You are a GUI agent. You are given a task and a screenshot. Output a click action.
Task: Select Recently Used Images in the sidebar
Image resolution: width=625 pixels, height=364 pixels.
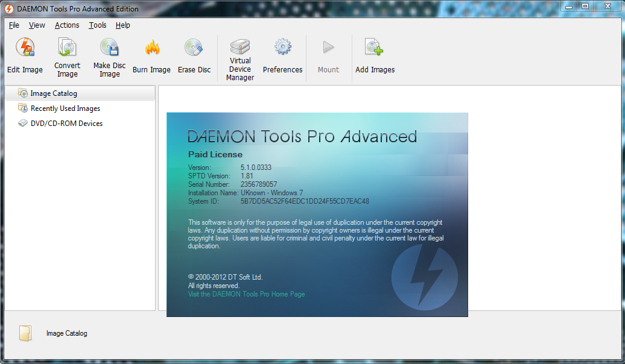[x=65, y=108]
